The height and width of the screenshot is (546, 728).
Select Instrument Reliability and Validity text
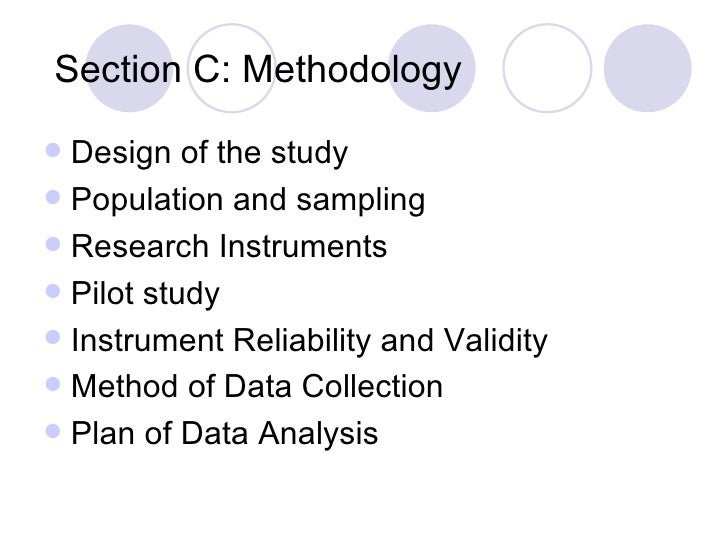(x=310, y=341)
